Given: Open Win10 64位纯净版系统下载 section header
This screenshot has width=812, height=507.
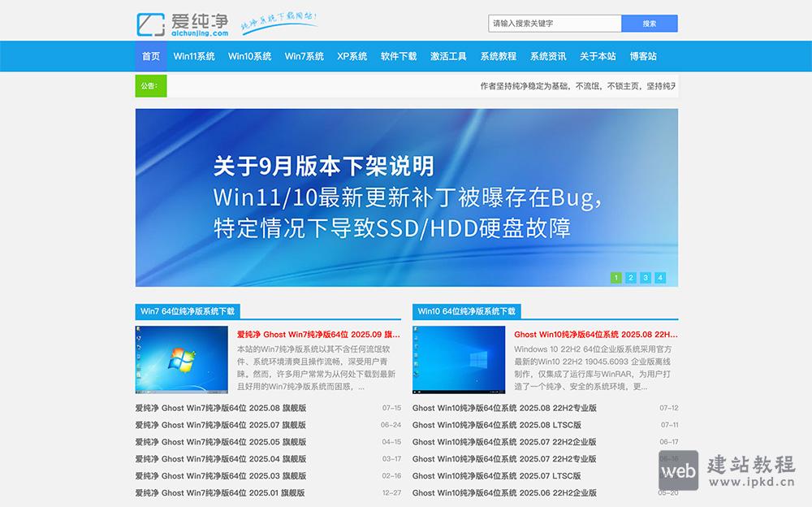Looking at the screenshot, I should click(467, 311).
